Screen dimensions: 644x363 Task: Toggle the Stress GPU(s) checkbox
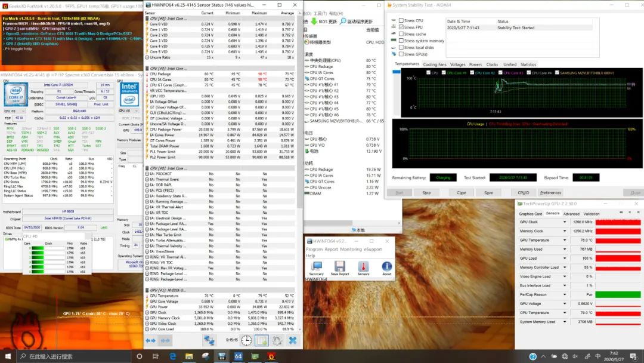401,54
